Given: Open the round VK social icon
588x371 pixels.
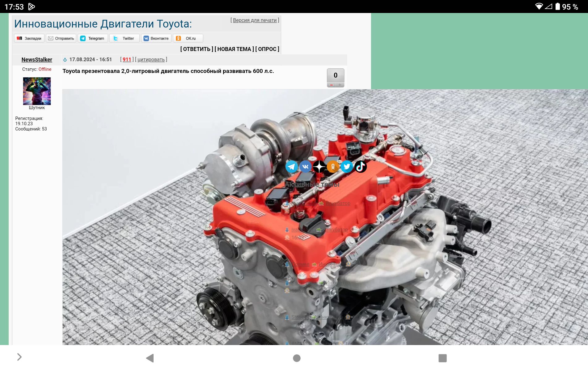Looking at the screenshot, I should [x=305, y=167].
